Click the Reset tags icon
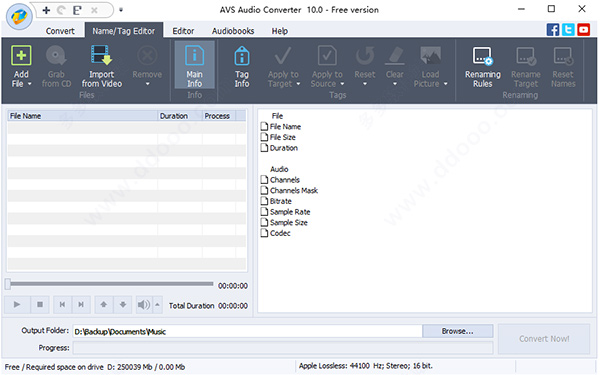Viewport: 600px width, 375px height. click(x=365, y=56)
